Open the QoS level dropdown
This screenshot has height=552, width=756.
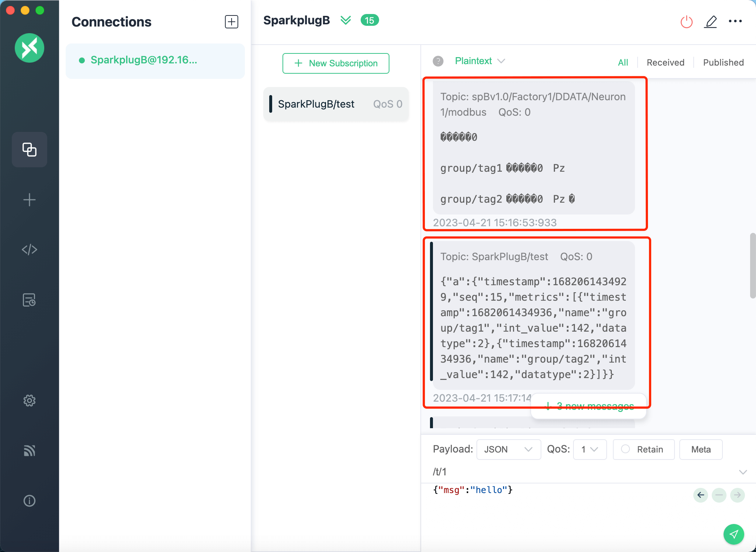[589, 449]
